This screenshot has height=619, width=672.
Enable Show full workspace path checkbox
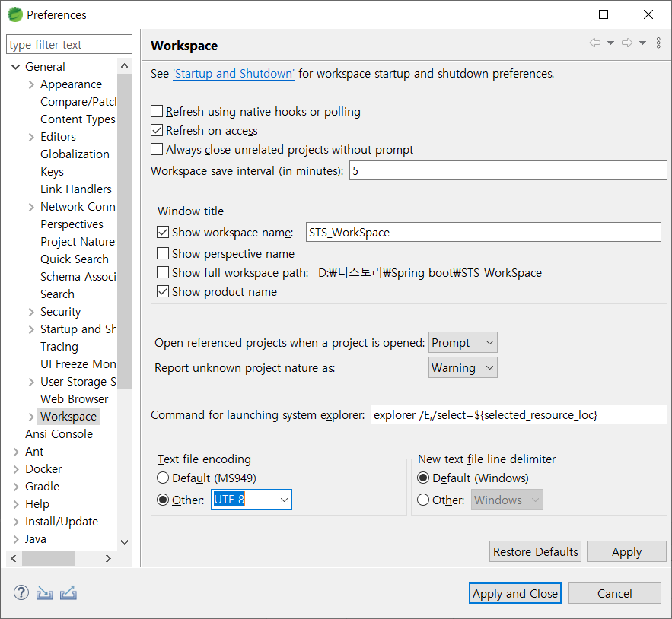point(163,272)
